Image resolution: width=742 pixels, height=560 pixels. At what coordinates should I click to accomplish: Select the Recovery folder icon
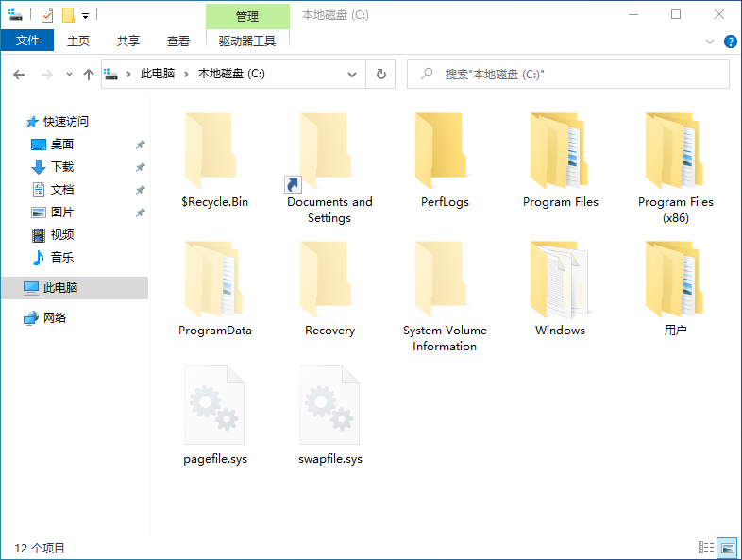(x=326, y=280)
